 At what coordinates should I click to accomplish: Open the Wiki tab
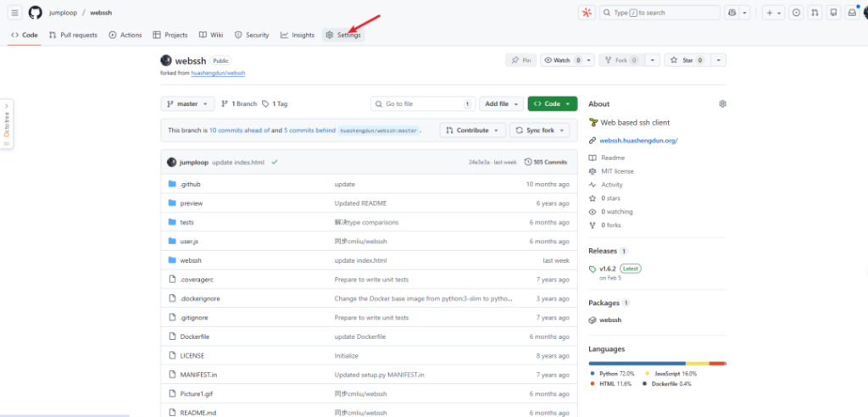[x=211, y=35]
